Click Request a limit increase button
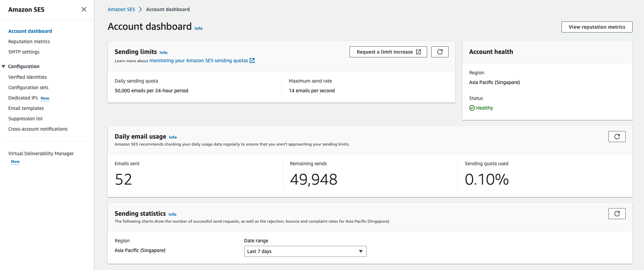The image size is (644, 270). click(388, 52)
